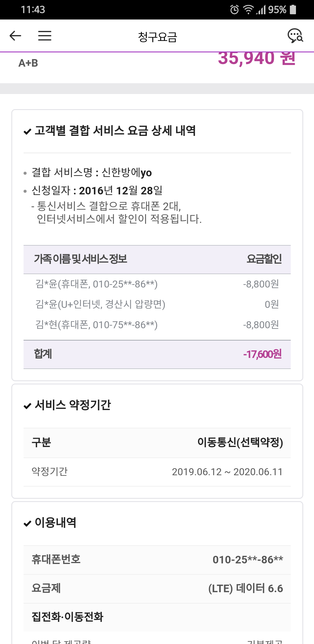Open the chat search icon
314x644 pixels.
[295, 36]
